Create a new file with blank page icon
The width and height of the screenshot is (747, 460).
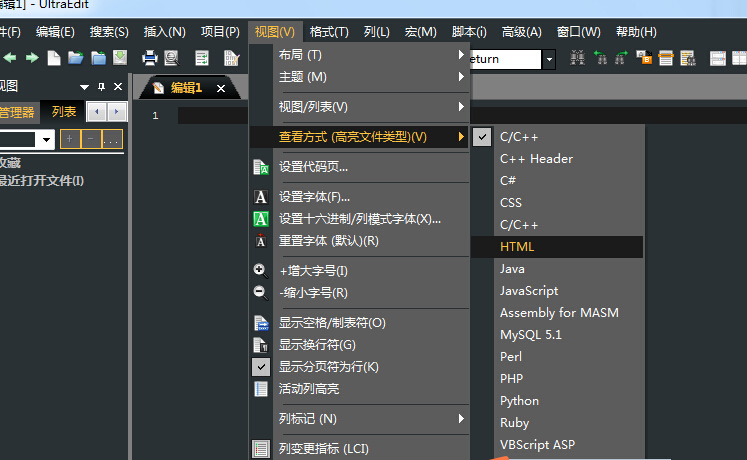point(54,58)
